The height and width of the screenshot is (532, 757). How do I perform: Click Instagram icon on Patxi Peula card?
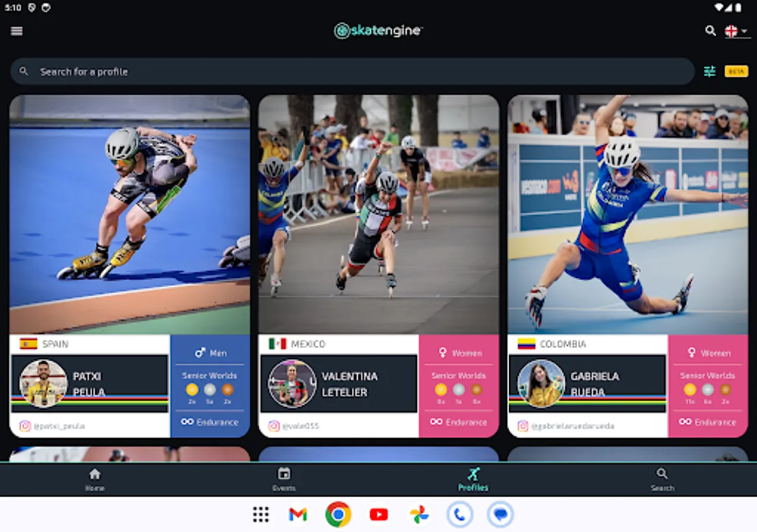[x=25, y=426]
